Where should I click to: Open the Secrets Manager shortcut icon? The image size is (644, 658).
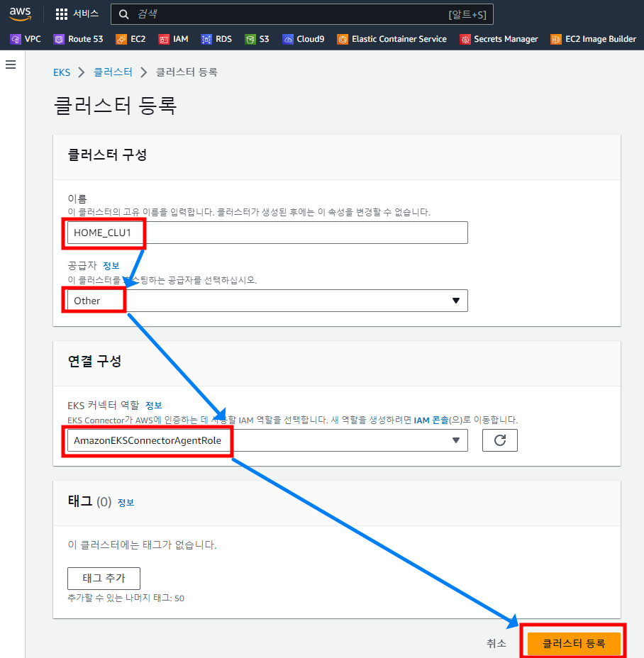(x=465, y=40)
